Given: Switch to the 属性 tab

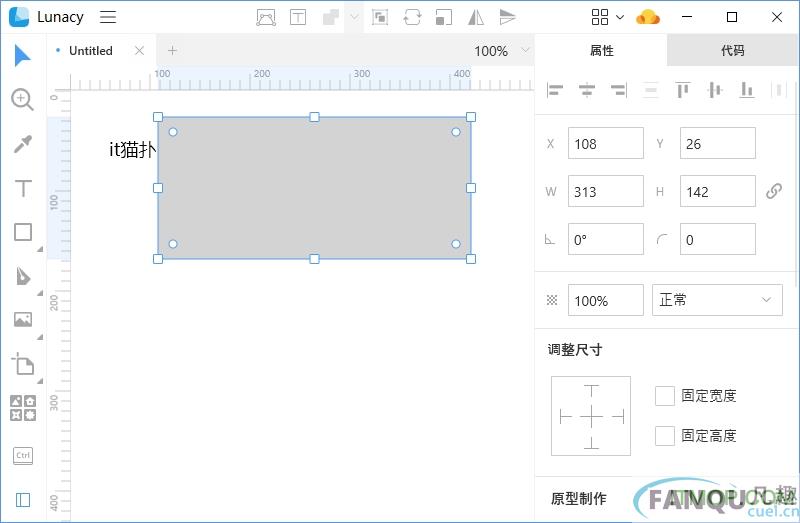Looking at the screenshot, I should point(601,51).
